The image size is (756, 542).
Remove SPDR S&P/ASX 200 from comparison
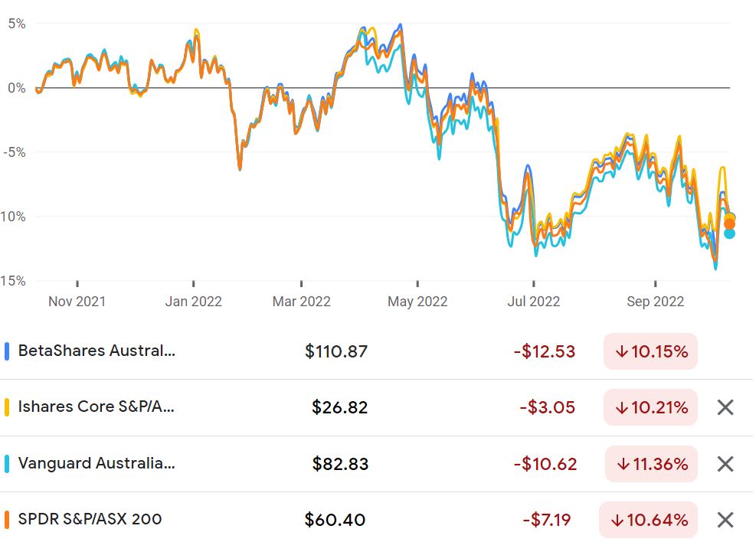click(725, 521)
